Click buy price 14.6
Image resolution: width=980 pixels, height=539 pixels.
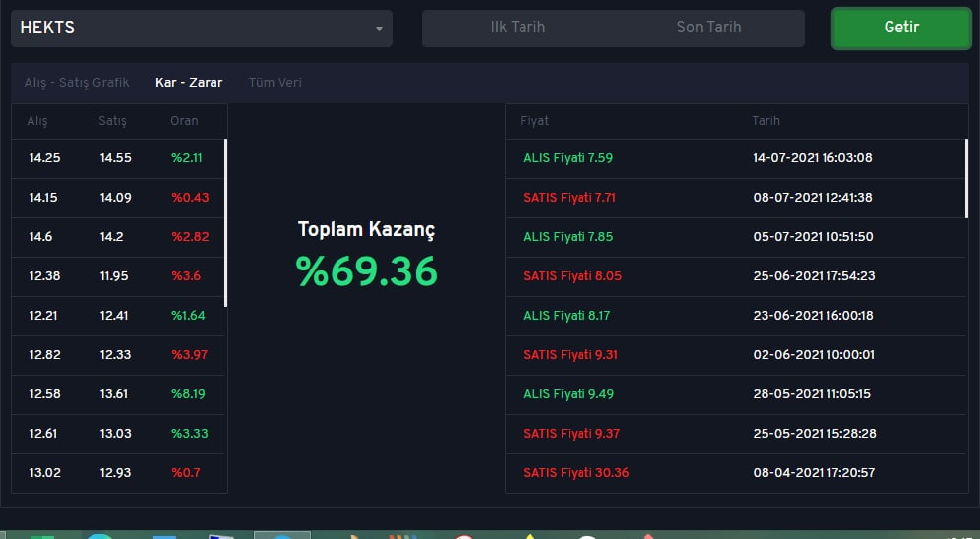tap(40, 237)
